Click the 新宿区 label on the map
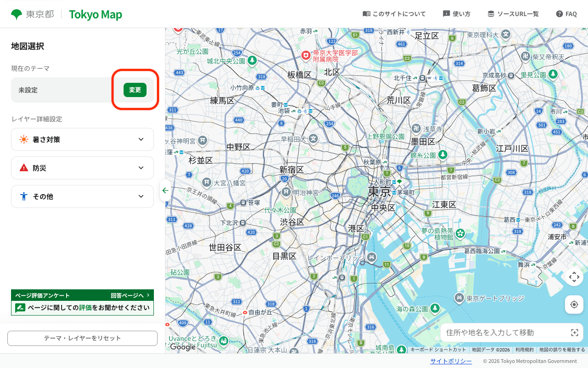 point(292,170)
